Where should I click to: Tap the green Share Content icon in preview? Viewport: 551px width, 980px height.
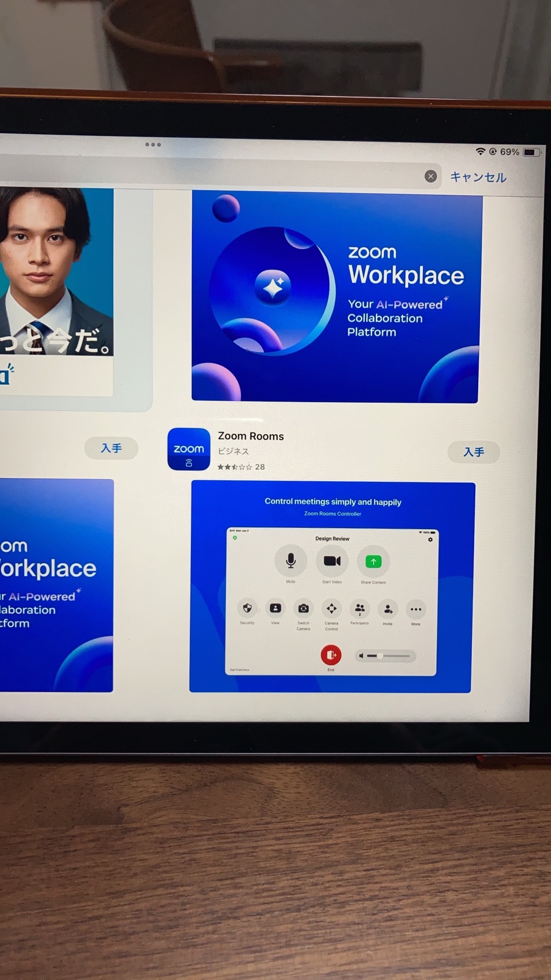click(x=373, y=562)
